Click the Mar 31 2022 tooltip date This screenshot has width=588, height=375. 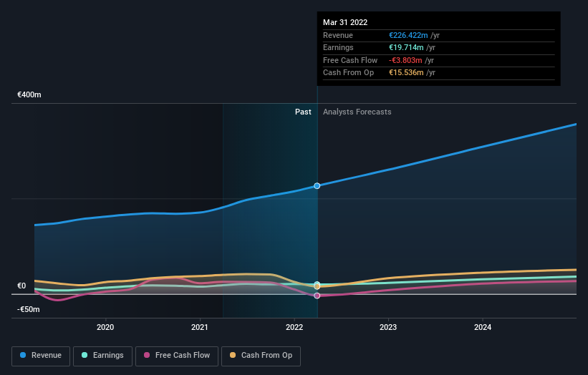[345, 22]
